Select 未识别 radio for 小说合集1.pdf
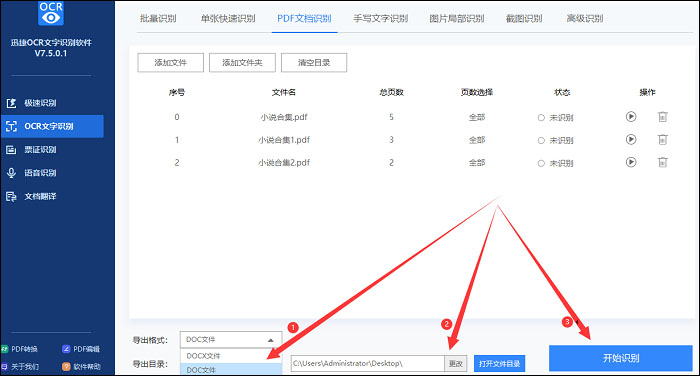The image size is (700, 376). (x=541, y=141)
